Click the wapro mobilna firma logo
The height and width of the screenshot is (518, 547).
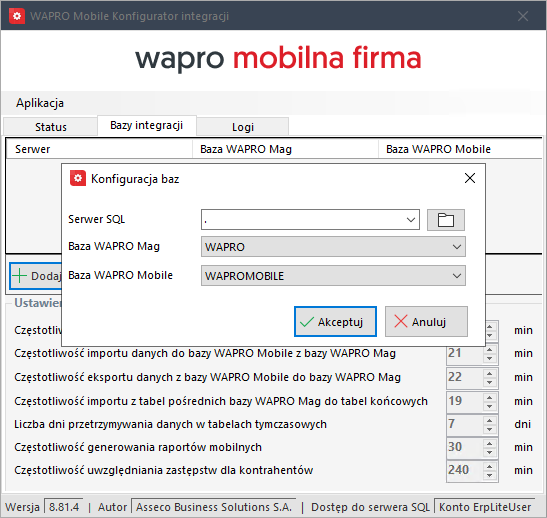click(278, 59)
